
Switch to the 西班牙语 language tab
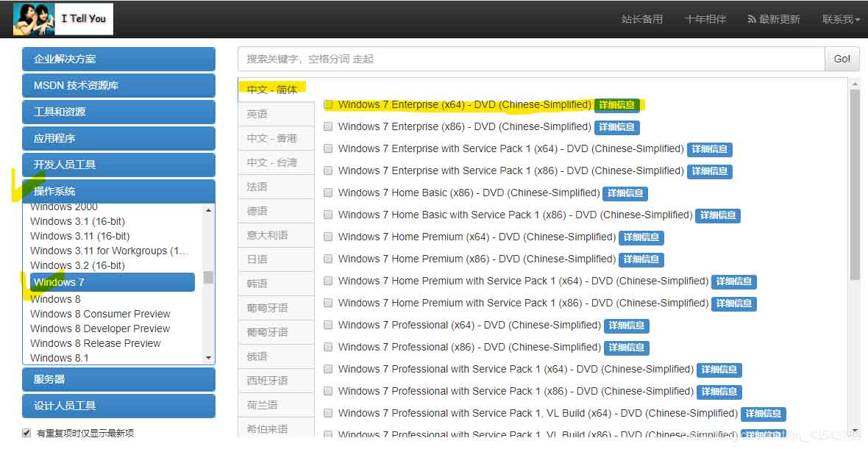pos(276,381)
